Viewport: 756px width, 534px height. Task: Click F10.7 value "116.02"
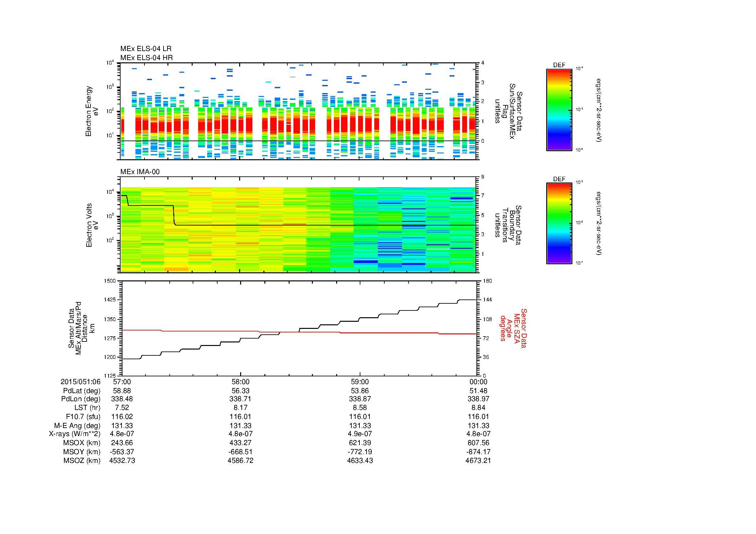click(122, 416)
